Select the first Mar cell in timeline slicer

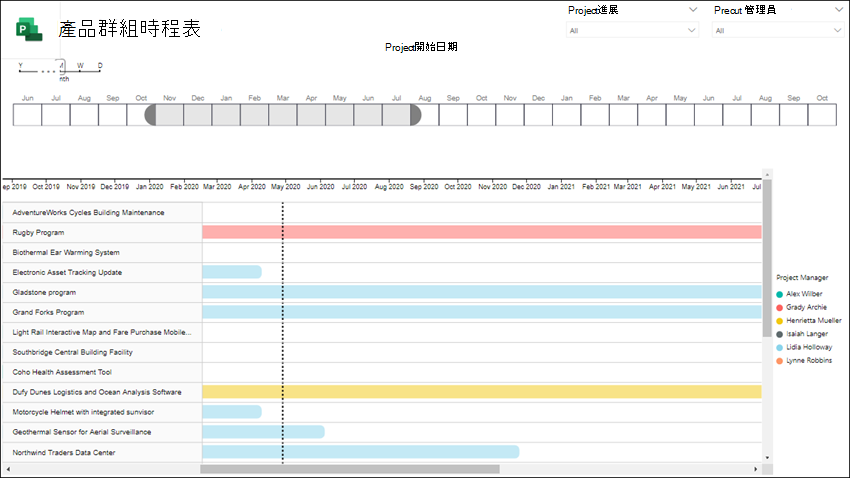pos(283,115)
